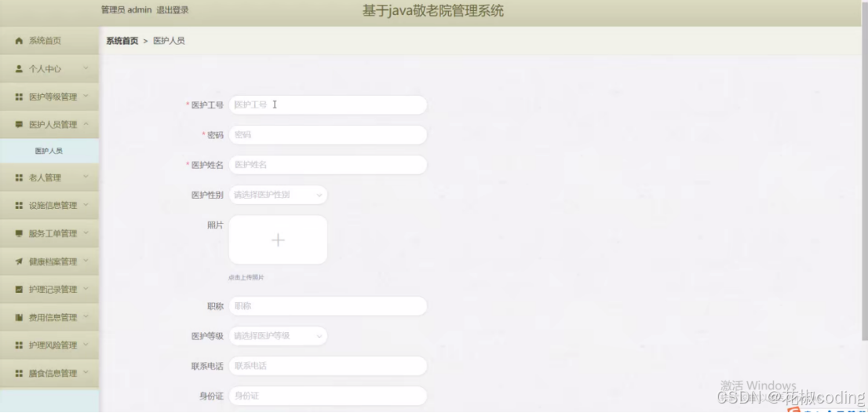868x413 pixels.
Task: Click the 照片 field label
Action: 215,225
